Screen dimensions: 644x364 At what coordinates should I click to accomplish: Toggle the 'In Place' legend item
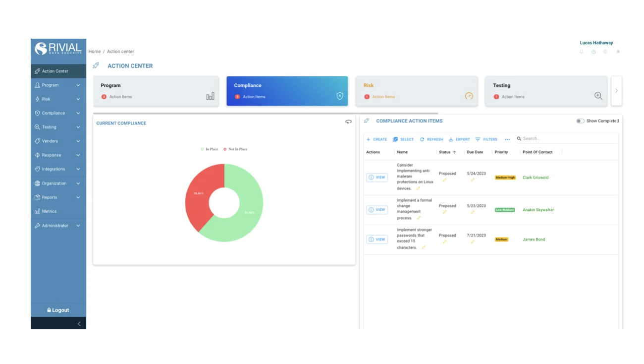(x=209, y=149)
